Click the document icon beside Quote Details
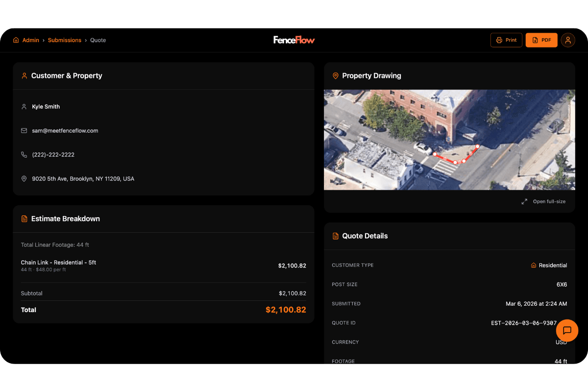Image resolution: width=588 pixels, height=392 pixels. tap(336, 236)
